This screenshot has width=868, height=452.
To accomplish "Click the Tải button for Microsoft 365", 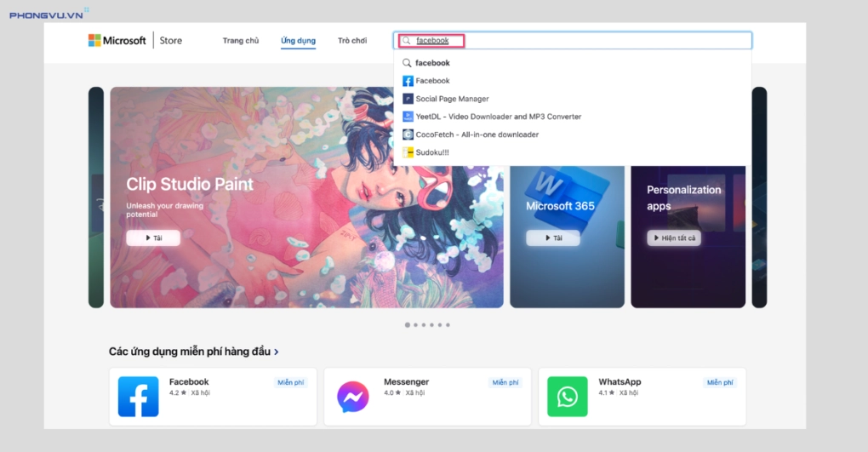I will tap(553, 237).
